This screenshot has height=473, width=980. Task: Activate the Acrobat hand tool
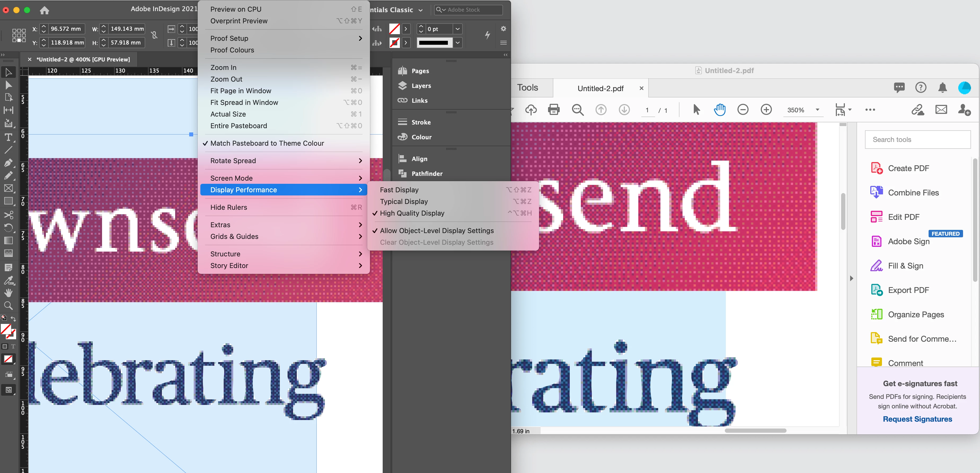(x=719, y=110)
